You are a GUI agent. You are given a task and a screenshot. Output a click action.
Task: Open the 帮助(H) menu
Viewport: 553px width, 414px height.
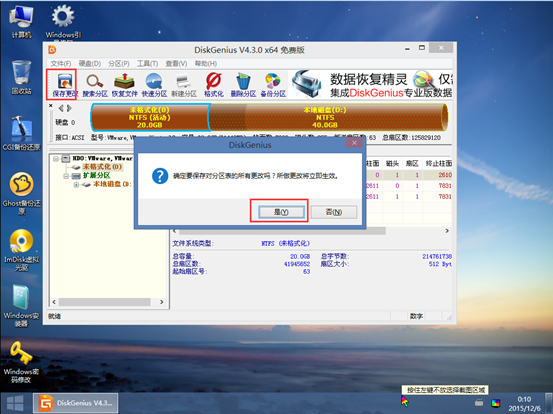(x=206, y=63)
